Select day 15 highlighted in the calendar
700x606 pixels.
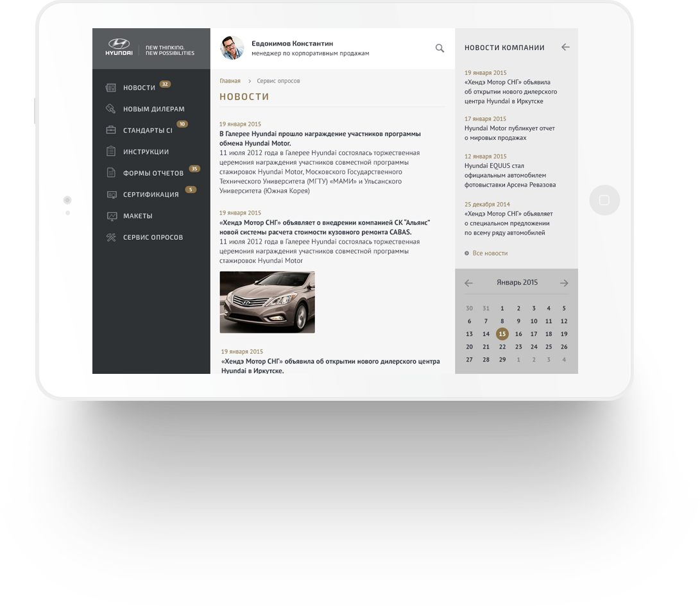(x=502, y=334)
